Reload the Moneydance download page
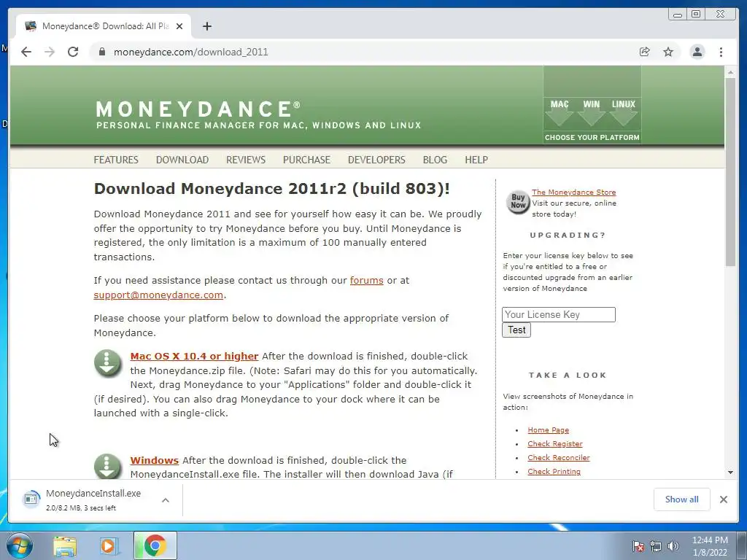The height and width of the screenshot is (560, 747). pyautogui.click(x=73, y=52)
